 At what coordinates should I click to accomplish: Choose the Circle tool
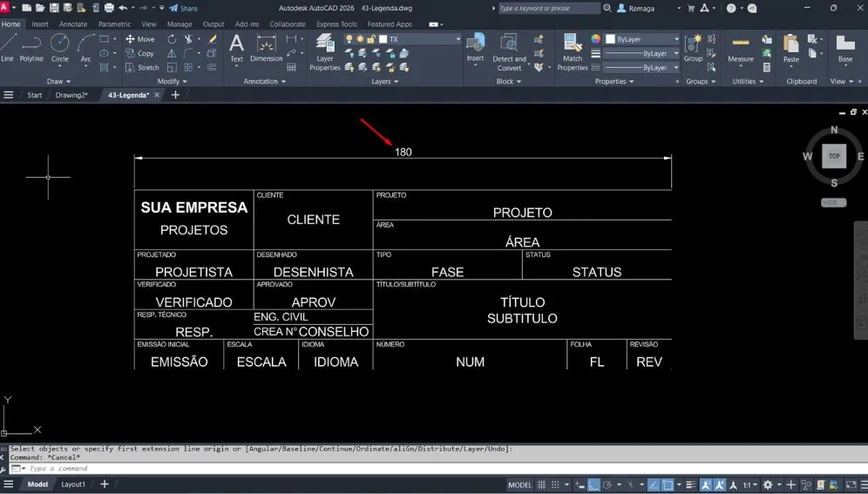point(60,46)
